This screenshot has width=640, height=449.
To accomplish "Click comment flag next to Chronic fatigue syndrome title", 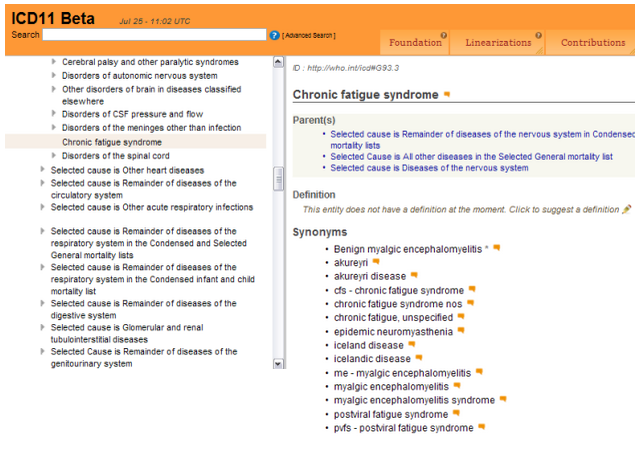I will point(447,95).
